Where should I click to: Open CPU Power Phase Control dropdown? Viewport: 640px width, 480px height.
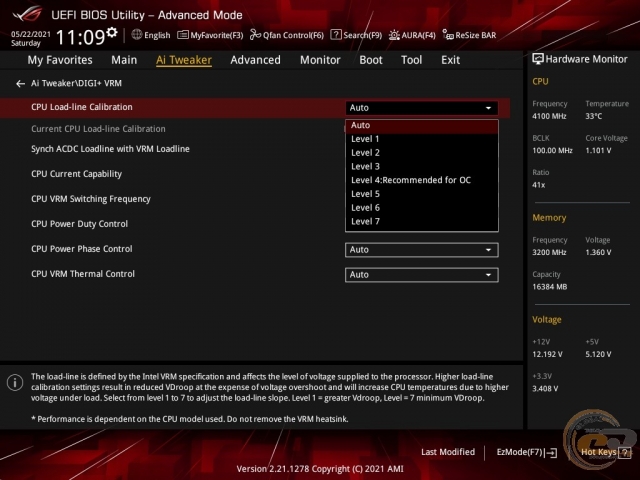(x=422, y=250)
